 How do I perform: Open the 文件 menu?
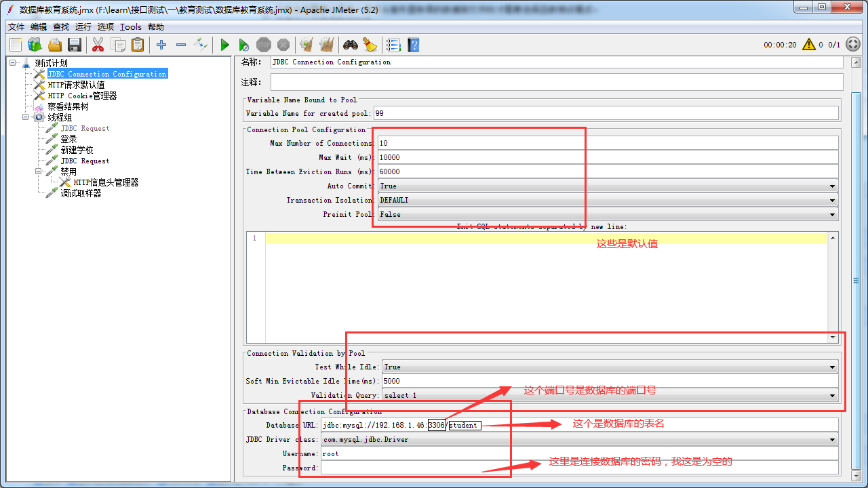tap(16, 27)
